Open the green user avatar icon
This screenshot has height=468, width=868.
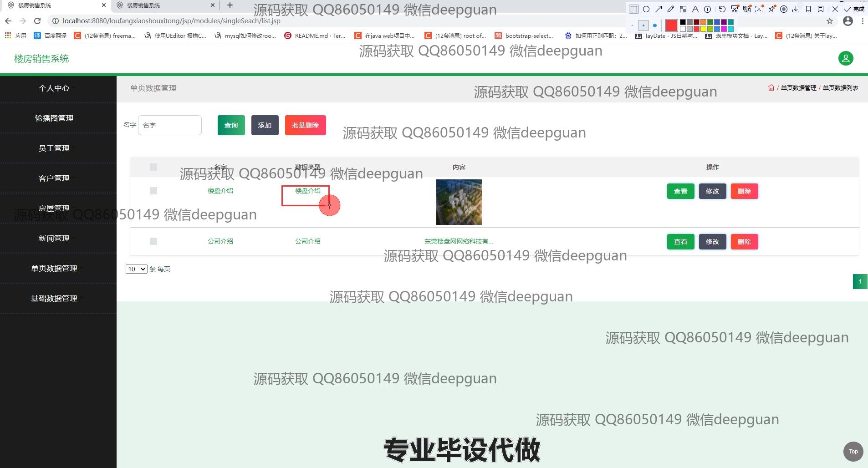coord(846,58)
